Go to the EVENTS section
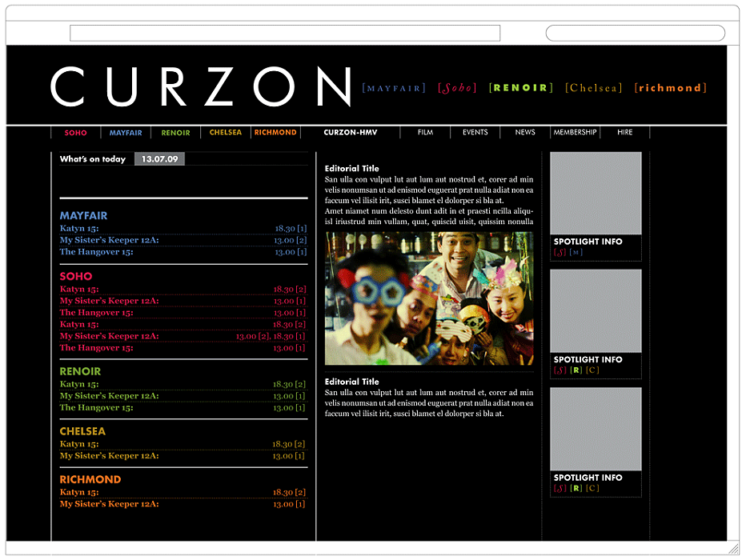750x560 pixels. pos(475,133)
